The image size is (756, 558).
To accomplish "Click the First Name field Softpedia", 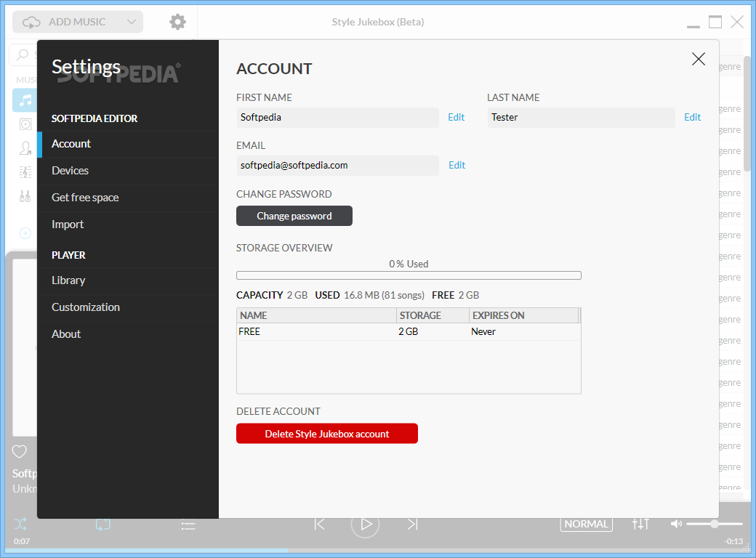I will [x=337, y=118].
